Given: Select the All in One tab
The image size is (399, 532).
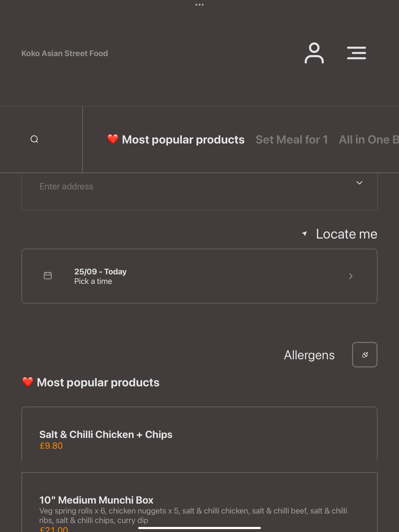Looking at the screenshot, I should (369, 139).
